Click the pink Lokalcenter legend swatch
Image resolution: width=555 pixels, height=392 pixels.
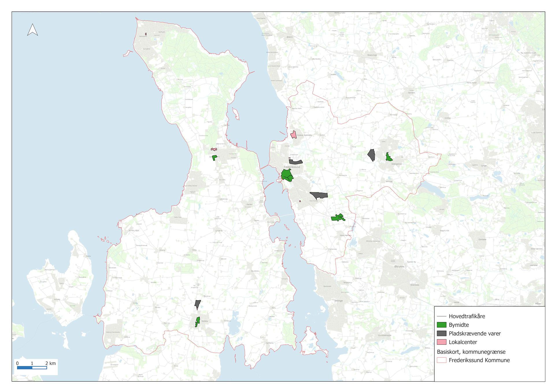click(441, 342)
